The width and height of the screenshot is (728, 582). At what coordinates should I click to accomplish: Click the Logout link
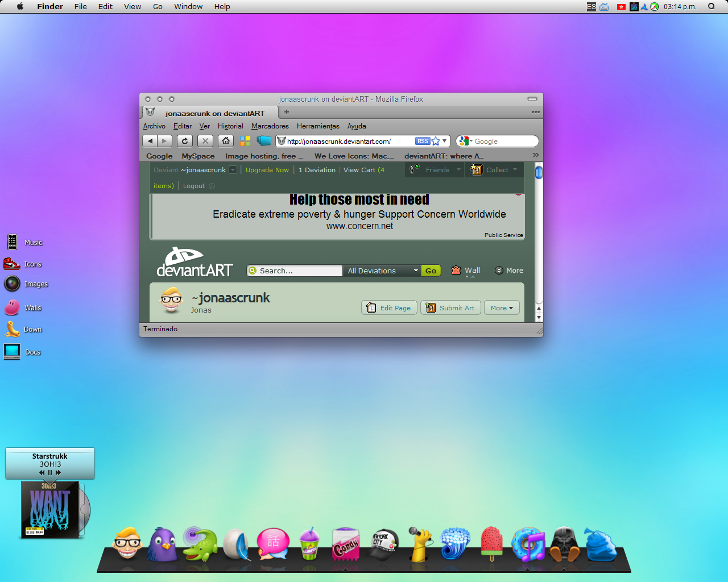(x=193, y=186)
